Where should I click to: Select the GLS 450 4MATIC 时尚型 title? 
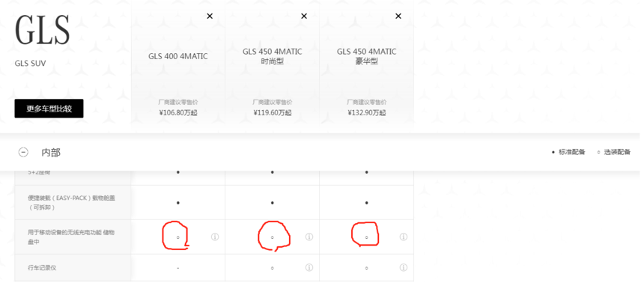pyautogui.click(x=273, y=57)
